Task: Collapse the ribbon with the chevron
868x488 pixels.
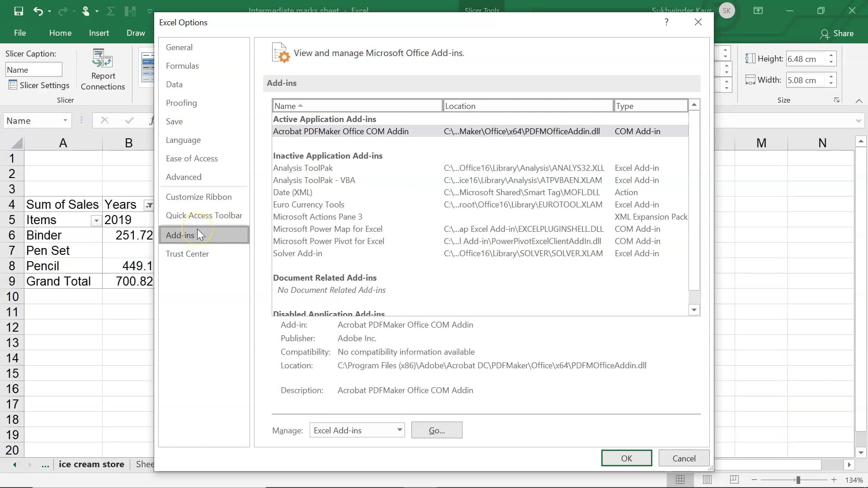Action: (x=859, y=100)
